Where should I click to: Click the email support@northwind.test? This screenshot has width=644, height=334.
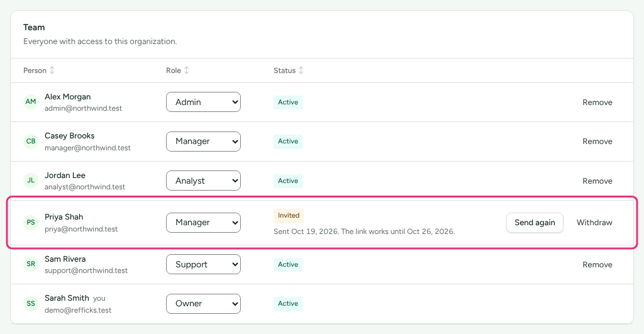pos(86,270)
